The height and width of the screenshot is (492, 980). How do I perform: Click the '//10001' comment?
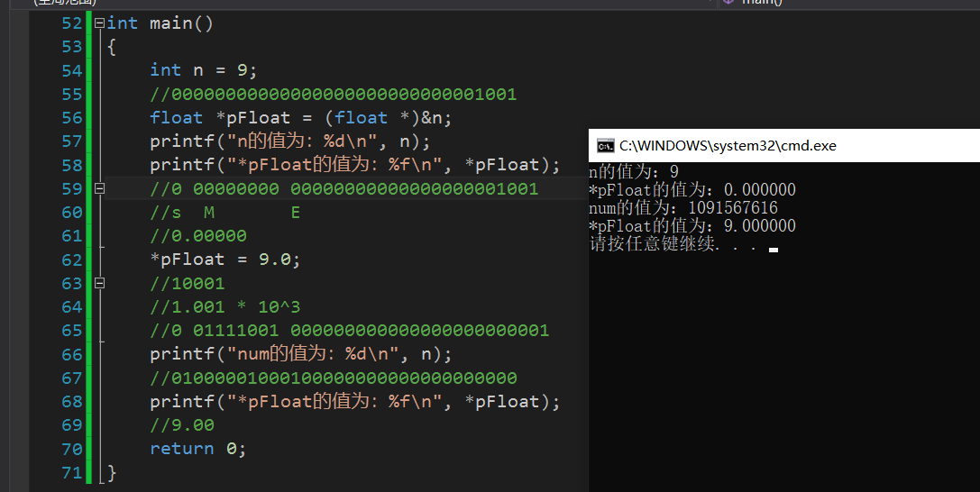click(x=187, y=284)
